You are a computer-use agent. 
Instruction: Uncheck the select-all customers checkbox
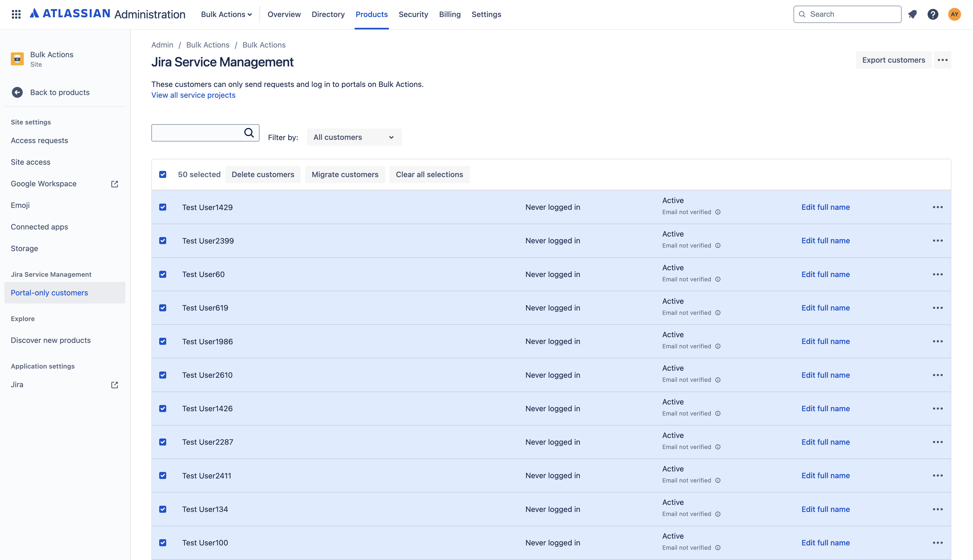point(163,174)
